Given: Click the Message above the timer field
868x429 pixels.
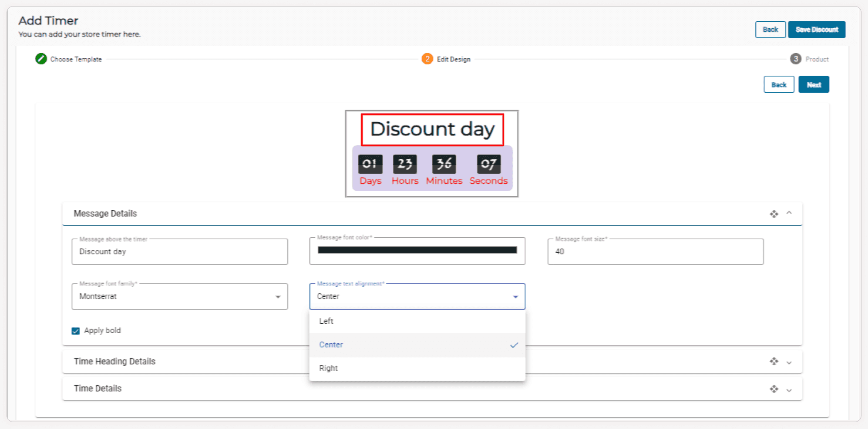Looking at the screenshot, I should tap(179, 251).
